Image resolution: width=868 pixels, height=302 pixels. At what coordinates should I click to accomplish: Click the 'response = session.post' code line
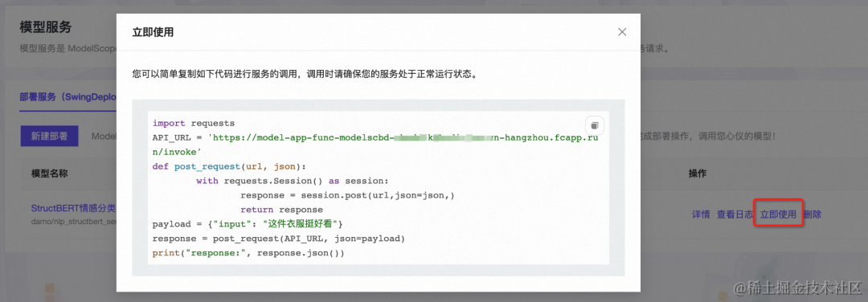348,195
